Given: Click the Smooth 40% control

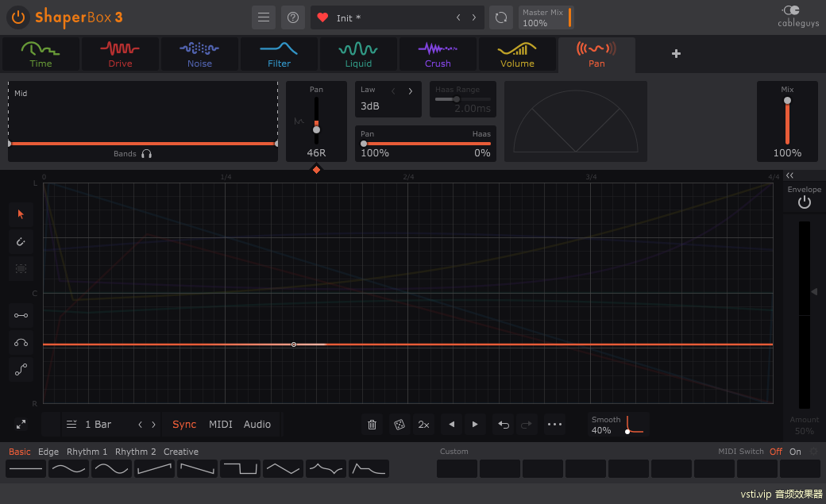Looking at the screenshot, I should pyautogui.click(x=618, y=425).
